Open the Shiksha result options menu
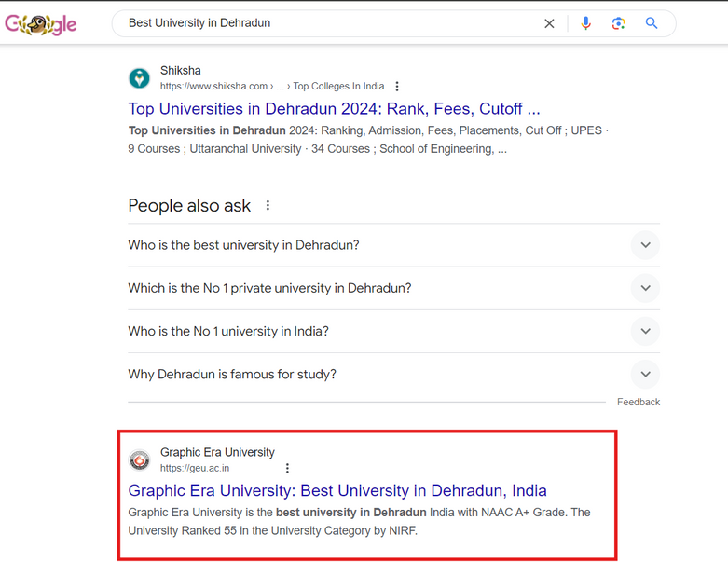This screenshot has height=562, width=728. coord(398,87)
